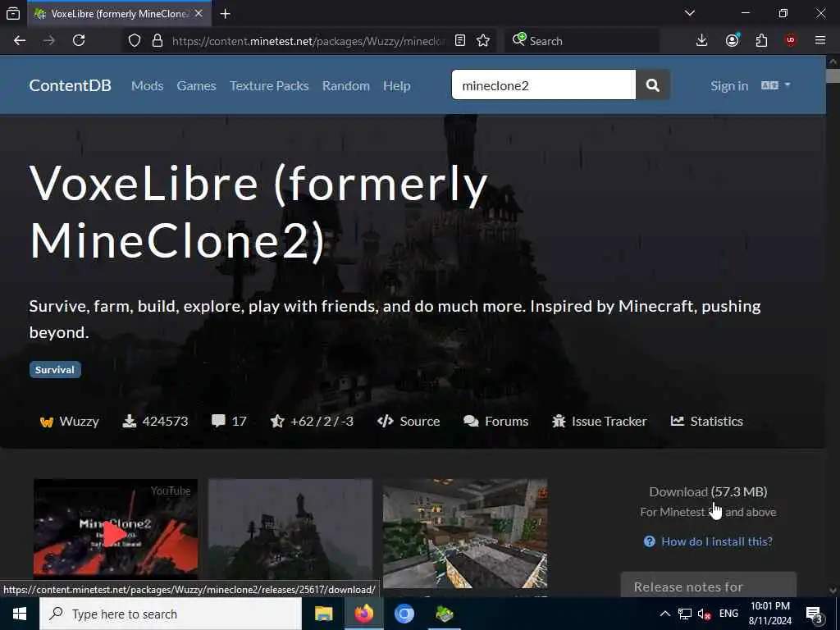The image size is (840, 630).
Task: Click the ContentDB search field with mineclone2
Action: tap(544, 84)
